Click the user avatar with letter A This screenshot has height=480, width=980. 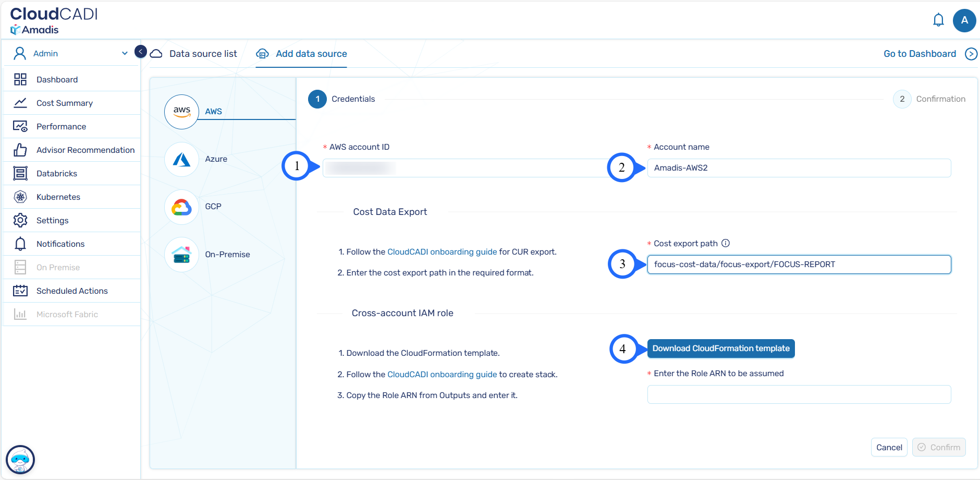(964, 20)
